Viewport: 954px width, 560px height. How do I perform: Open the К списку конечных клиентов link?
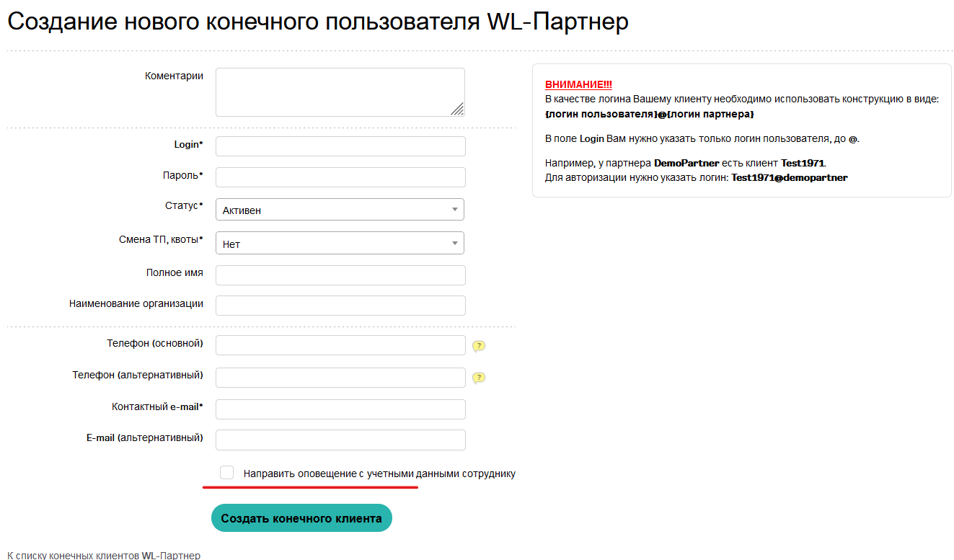coord(104,555)
